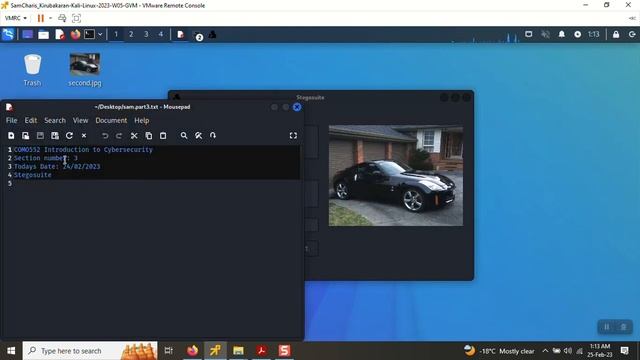This screenshot has height=360, width=640.
Task: Open Find with the magnifier icon
Action: coord(184,136)
